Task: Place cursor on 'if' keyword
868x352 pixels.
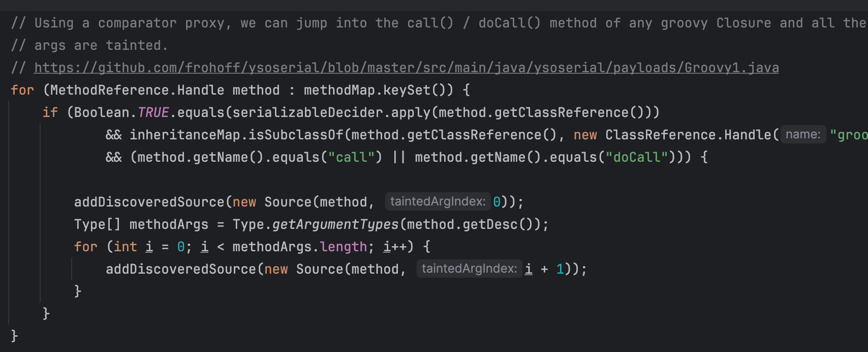Action: pos(50,112)
